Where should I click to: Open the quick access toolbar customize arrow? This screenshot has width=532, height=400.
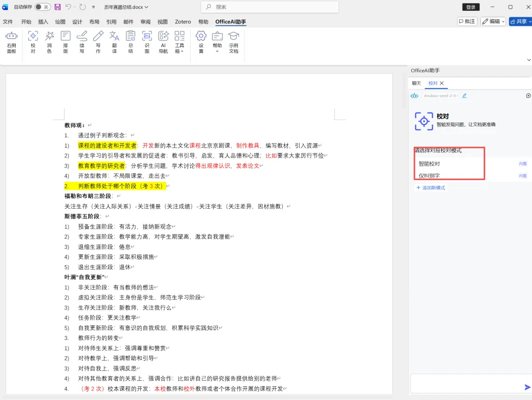coord(93,7)
